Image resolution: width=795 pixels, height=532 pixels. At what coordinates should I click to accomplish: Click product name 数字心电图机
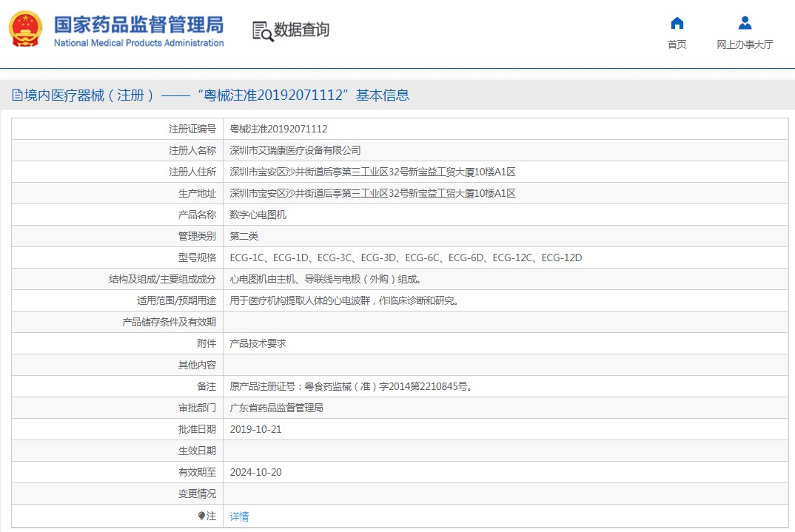pyautogui.click(x=258, y=215)
